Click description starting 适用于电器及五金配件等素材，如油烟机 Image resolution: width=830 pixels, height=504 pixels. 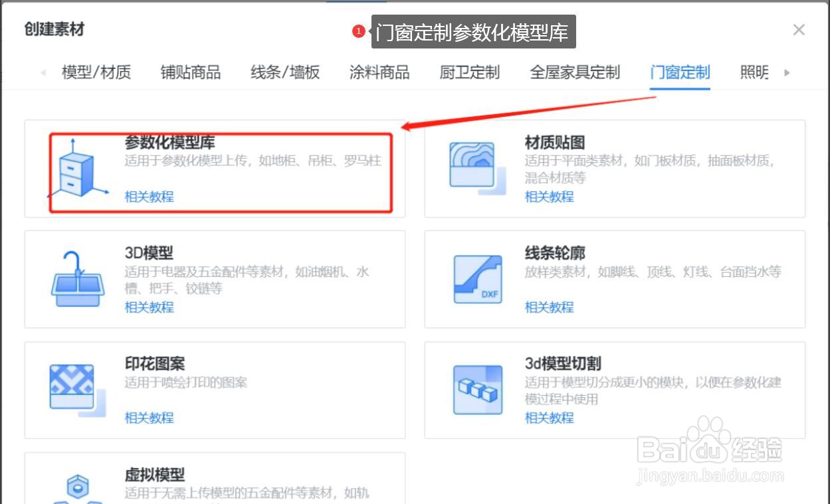(x=247, y=280)
